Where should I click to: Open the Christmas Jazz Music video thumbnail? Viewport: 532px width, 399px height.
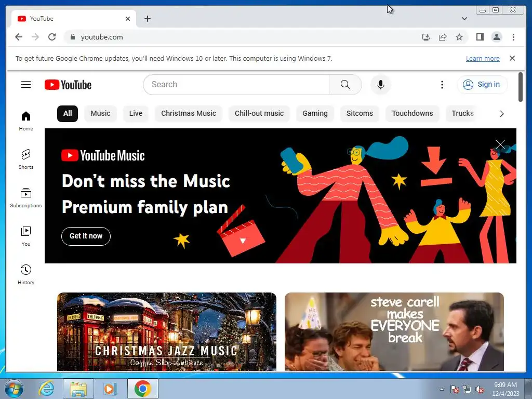coord(167,331)
